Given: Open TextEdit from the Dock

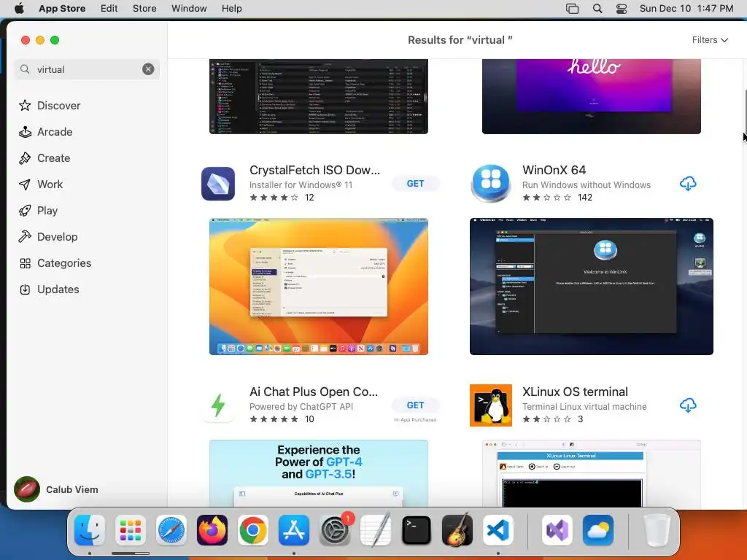Looking at the screenshot, I should coord(376,530).
